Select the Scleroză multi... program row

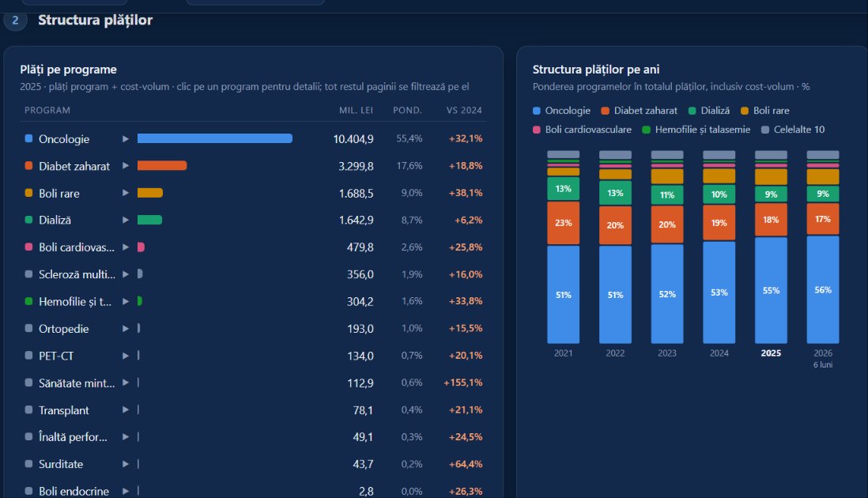(254, 274)
